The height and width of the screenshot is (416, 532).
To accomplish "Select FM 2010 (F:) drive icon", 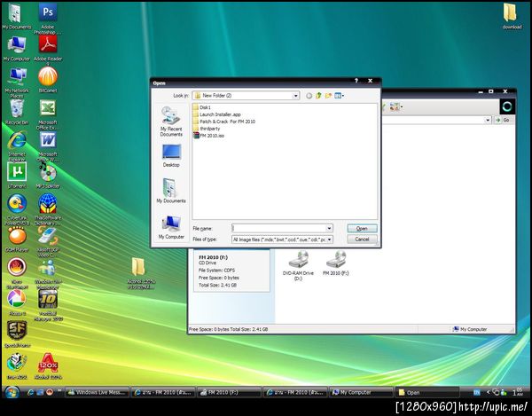I will coord(335,263).
